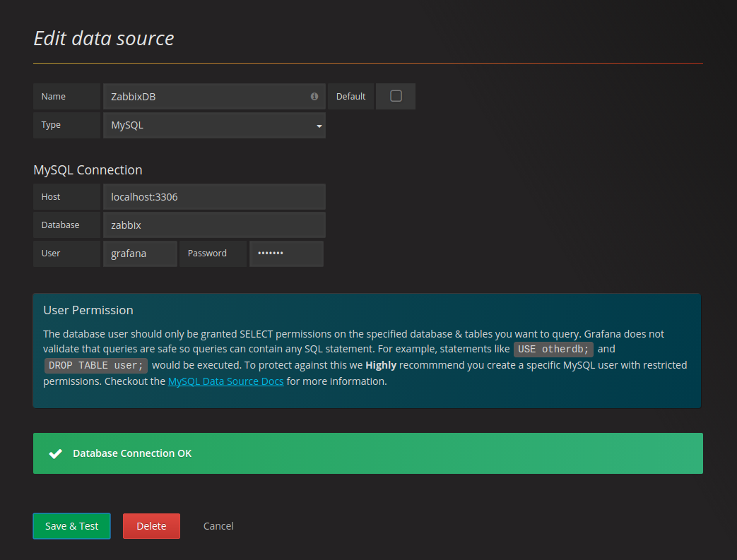Cancel editing the data source

pyautogui.click(x=218, y=525)
